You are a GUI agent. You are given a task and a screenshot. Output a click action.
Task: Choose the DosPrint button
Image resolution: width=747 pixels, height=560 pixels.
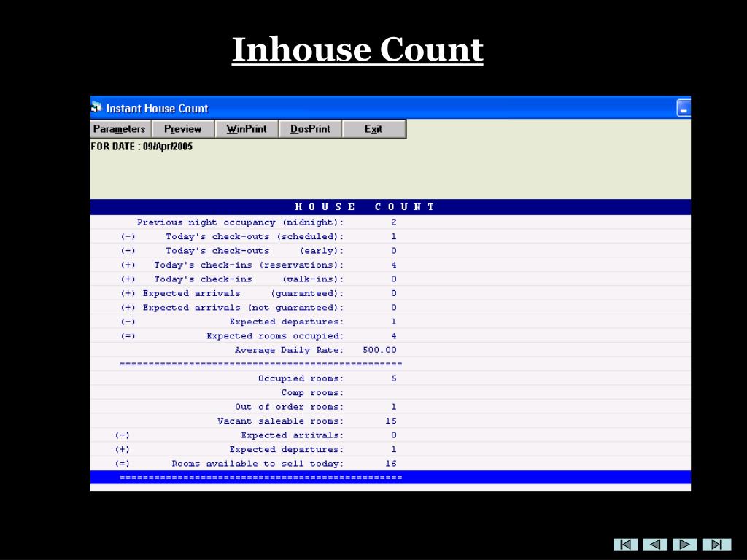pos(310,129)
